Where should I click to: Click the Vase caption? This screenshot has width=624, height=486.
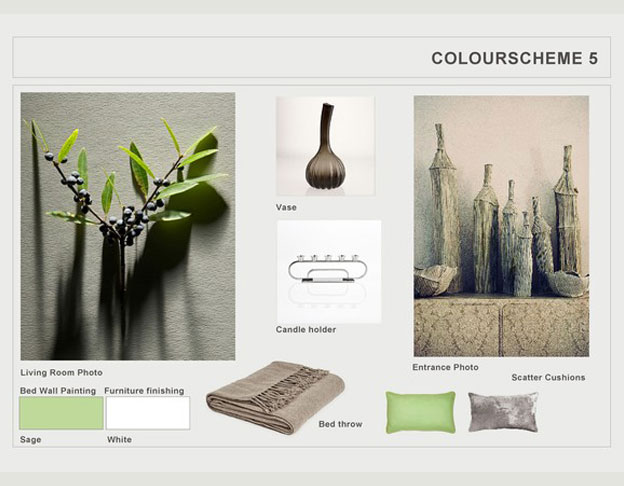(286, 207)
